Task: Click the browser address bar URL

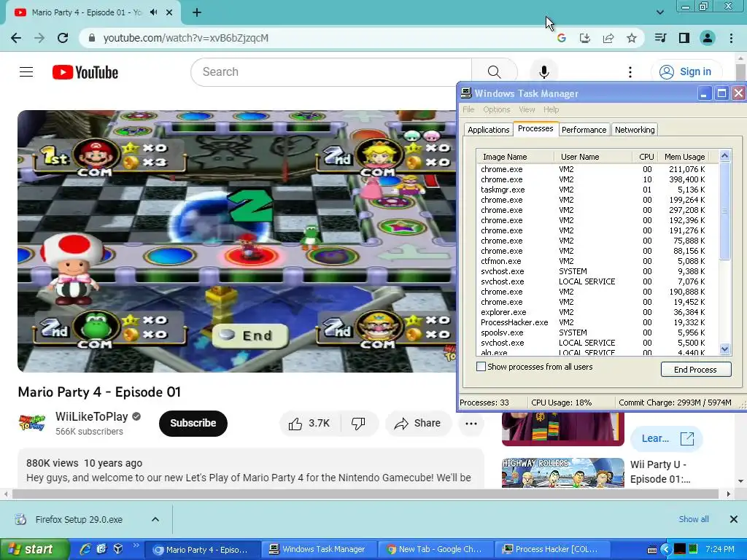Action: [x=186, y=38]
